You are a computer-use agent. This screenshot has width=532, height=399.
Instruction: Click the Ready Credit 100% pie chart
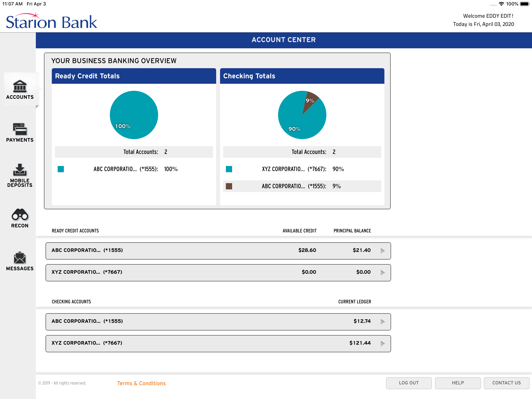[x=134, y=115]
